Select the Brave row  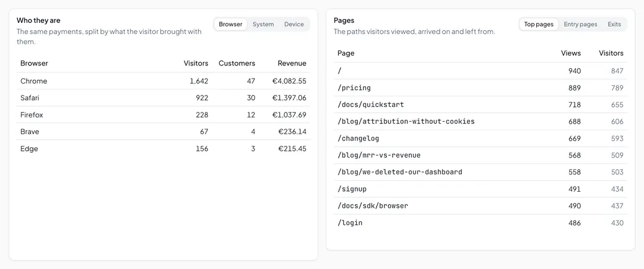[163, 132]
